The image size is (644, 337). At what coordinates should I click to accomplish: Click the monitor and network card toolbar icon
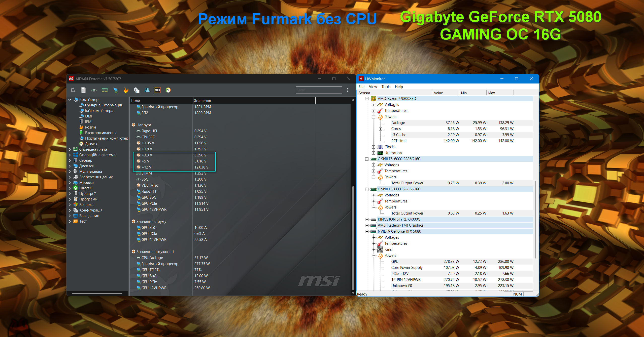116,90
